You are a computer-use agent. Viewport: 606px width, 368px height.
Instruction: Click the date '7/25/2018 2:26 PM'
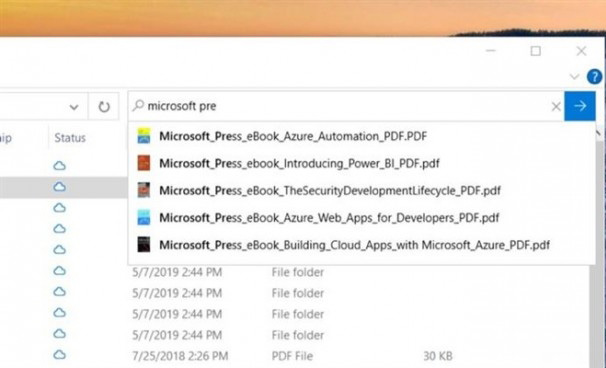coord(180,356)
